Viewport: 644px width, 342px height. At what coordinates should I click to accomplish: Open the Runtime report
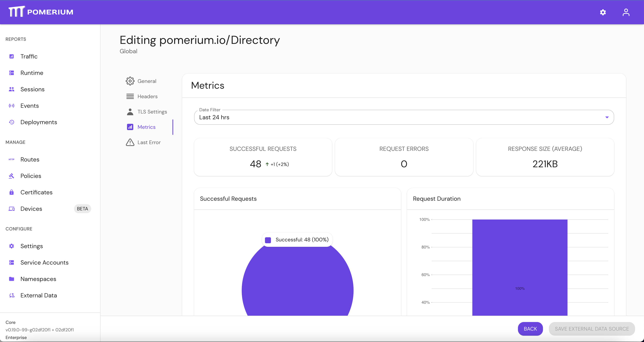(32, 73)
